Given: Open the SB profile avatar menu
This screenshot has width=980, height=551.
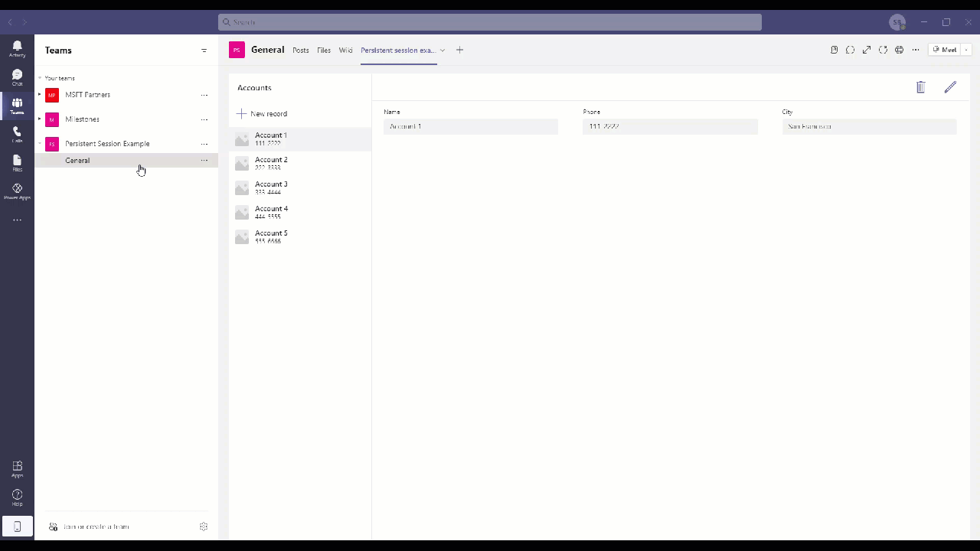Looking at the screenshot, I should tap(897, 22).
